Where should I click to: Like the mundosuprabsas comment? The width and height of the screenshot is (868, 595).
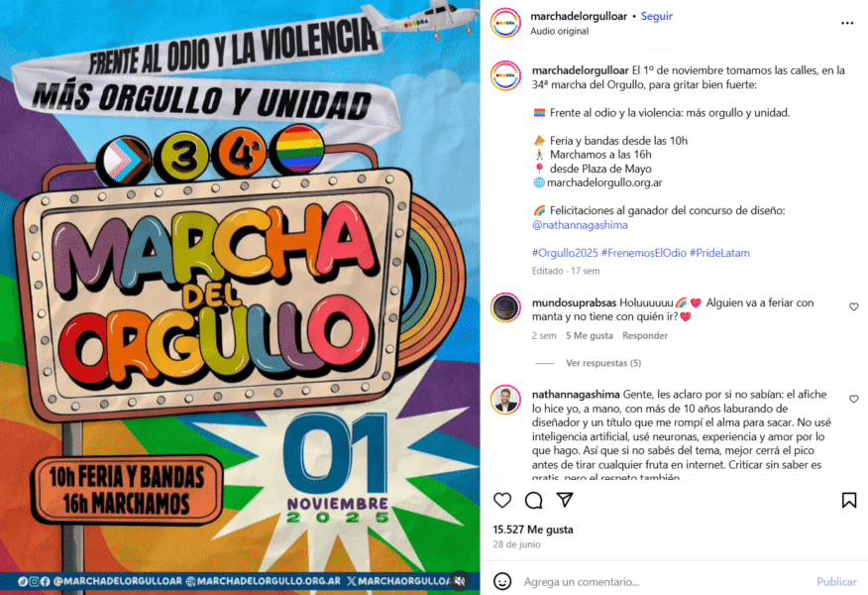[853, 306]
